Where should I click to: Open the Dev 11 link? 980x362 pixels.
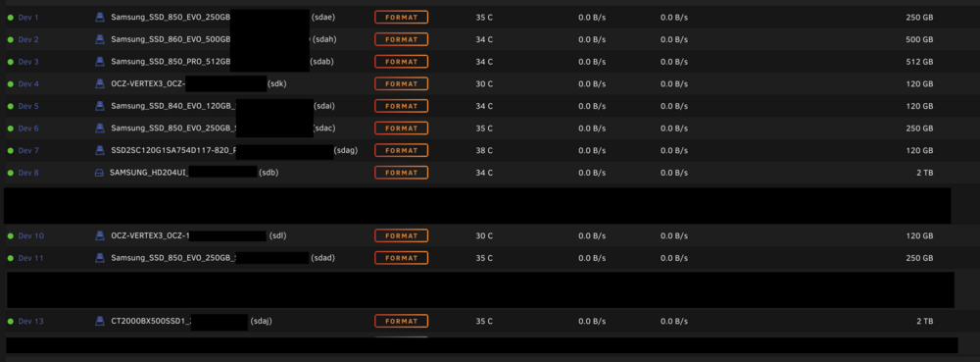30,258
